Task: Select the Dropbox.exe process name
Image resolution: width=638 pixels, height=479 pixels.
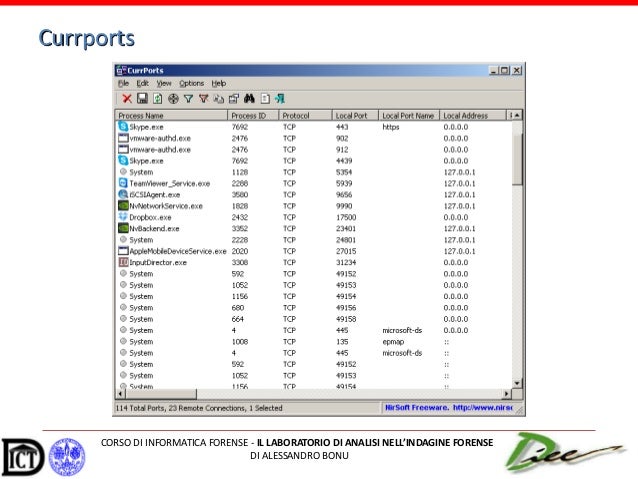Action: pos(150,217)
